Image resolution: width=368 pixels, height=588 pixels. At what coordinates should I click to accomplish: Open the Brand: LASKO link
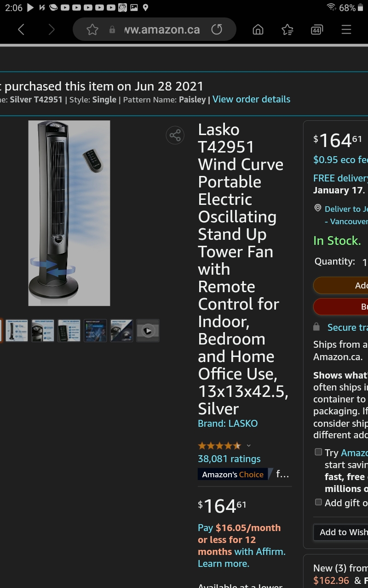[228, 424]
